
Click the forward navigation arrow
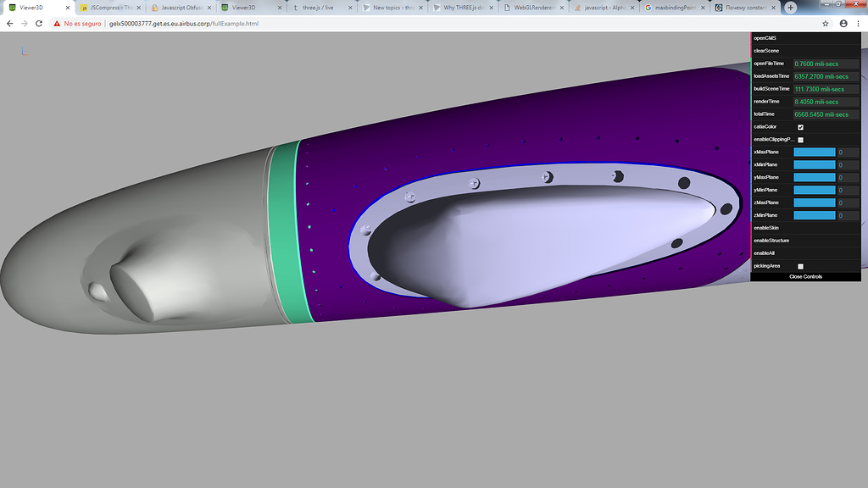(25, 25)
